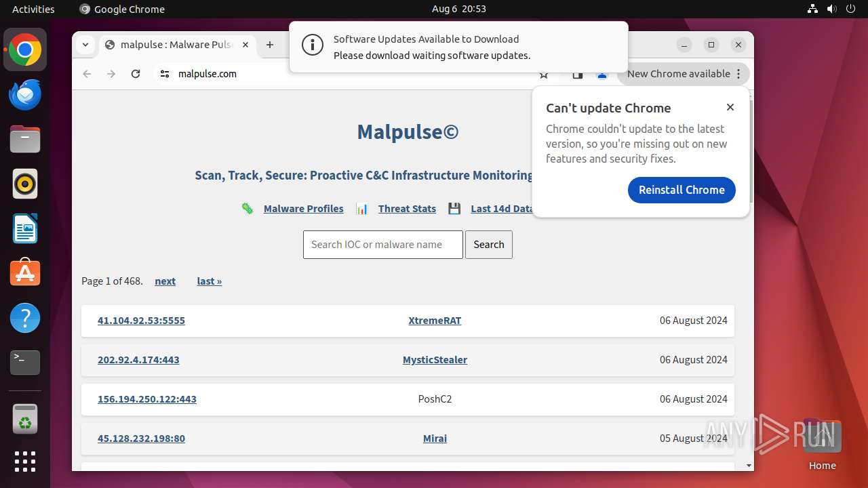Click the page scrollbar down arrow
The height and width of the screenshot is (488, 868).
(x=749, y=466)
